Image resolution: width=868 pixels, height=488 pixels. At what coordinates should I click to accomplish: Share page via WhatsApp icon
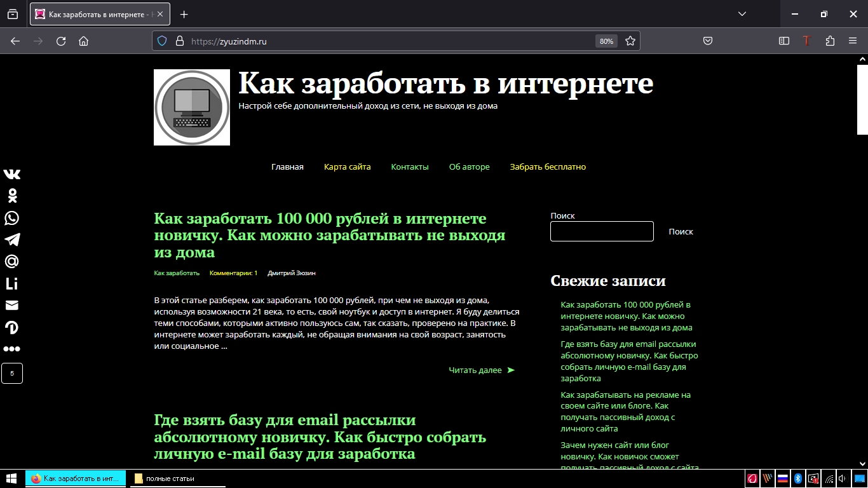12,218
